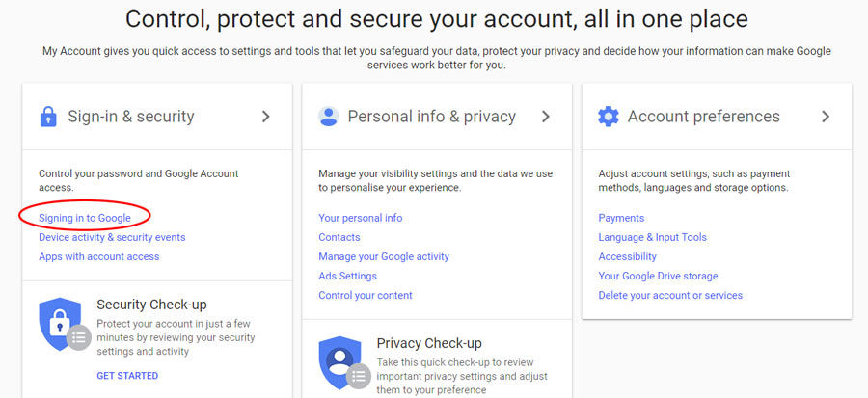Click the Privacy Check-up shield icon

click(x=344, y=362)
